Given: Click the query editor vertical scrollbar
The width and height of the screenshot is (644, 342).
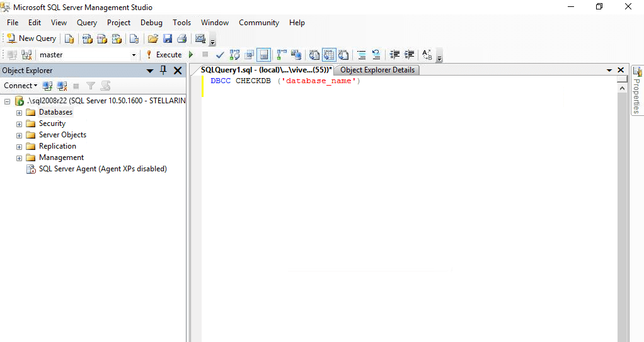Looking at the screenshot, I should point(622,214).
